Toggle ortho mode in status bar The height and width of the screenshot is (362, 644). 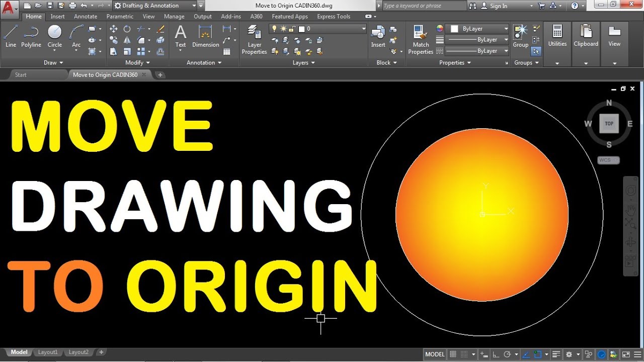[x=495, y=354]
